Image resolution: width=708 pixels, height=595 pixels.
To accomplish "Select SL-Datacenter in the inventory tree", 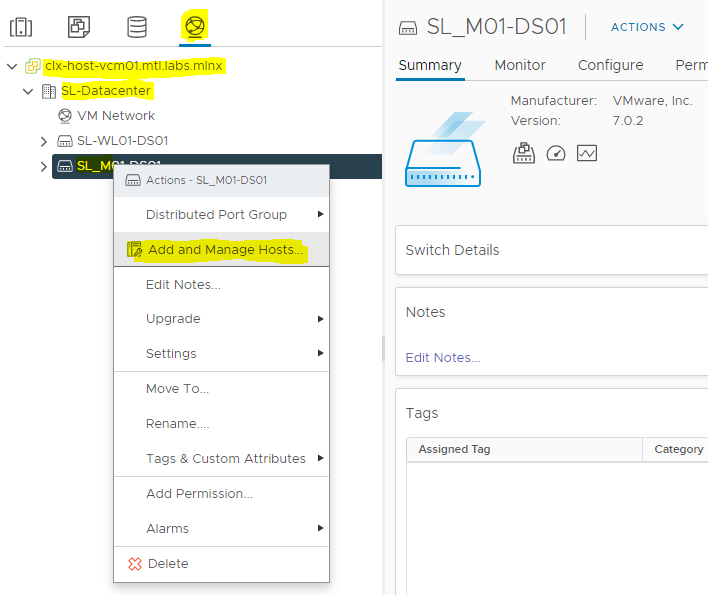I will (x=106, y=91).
